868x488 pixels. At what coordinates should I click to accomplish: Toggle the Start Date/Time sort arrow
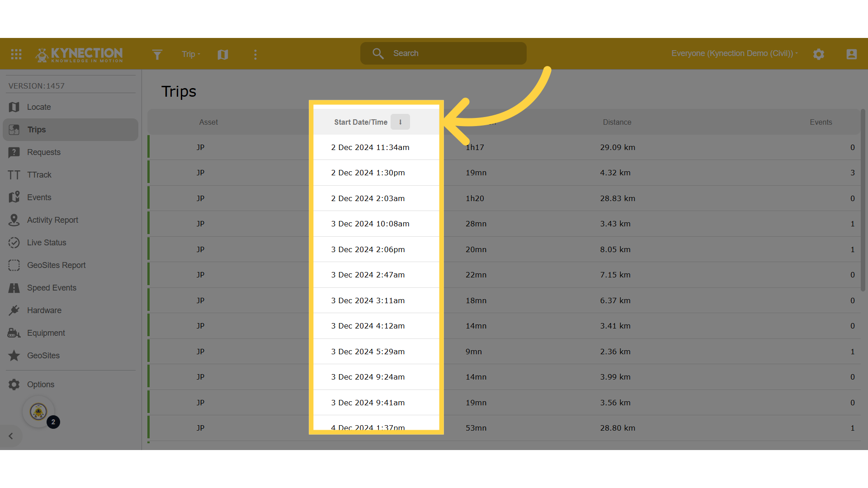[400, 122]
